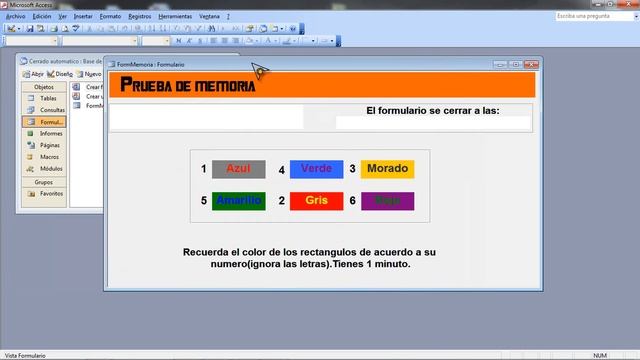Image resolution: width=640 pixels, height=360 pixels.
Task: Select Macros in the Objetos pane
Action: pyautogui.click(x=44, y=157)
